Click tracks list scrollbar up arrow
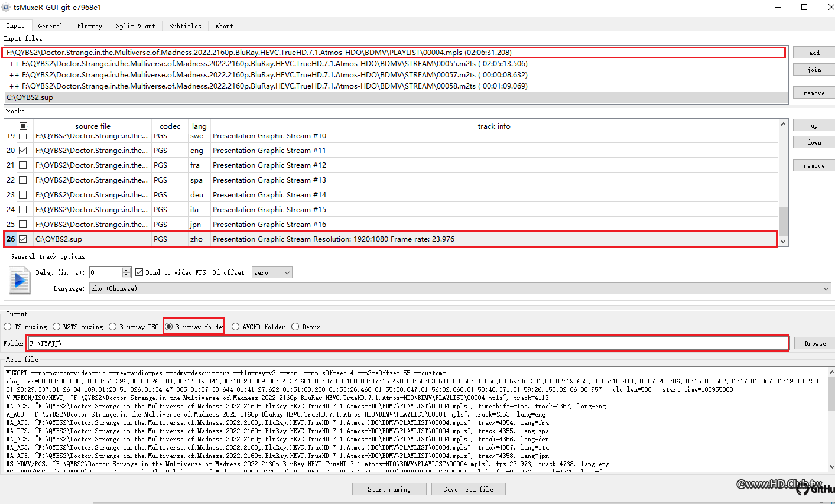The image size is (835, 504). [784, 124]
